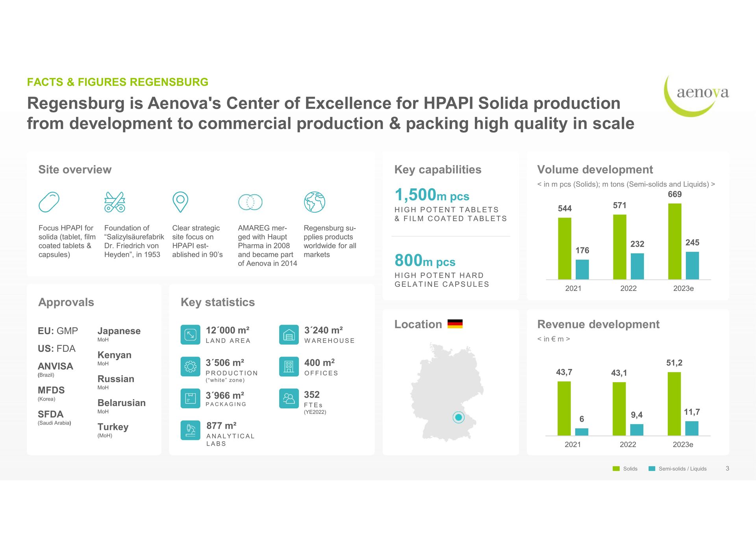Click the Site overview heading

(x=75, y=169)
